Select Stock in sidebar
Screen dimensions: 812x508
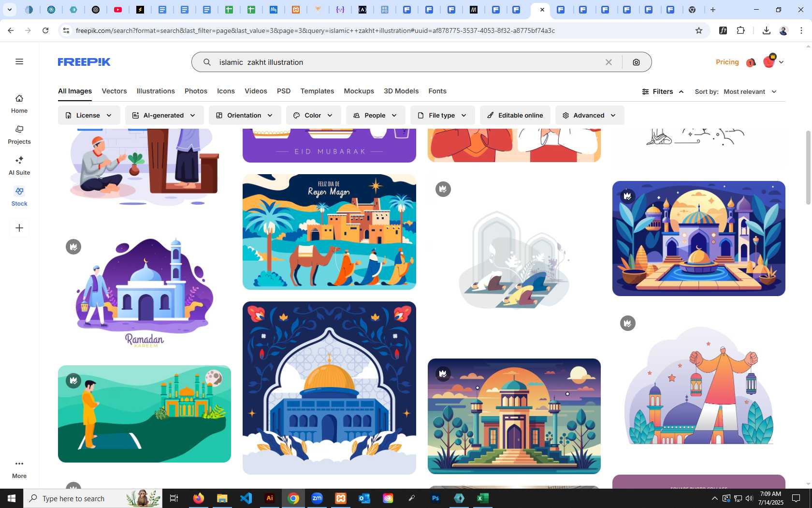[19, 197]
